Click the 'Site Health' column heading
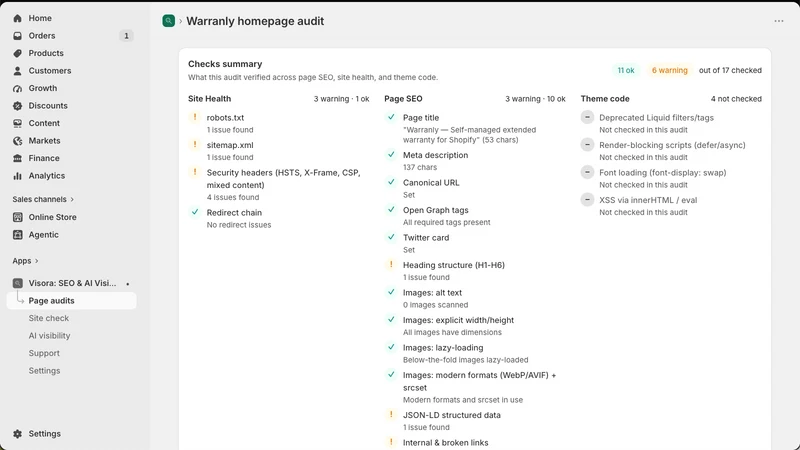The height and width of the screenshot is (450, 800). point(209,99)
